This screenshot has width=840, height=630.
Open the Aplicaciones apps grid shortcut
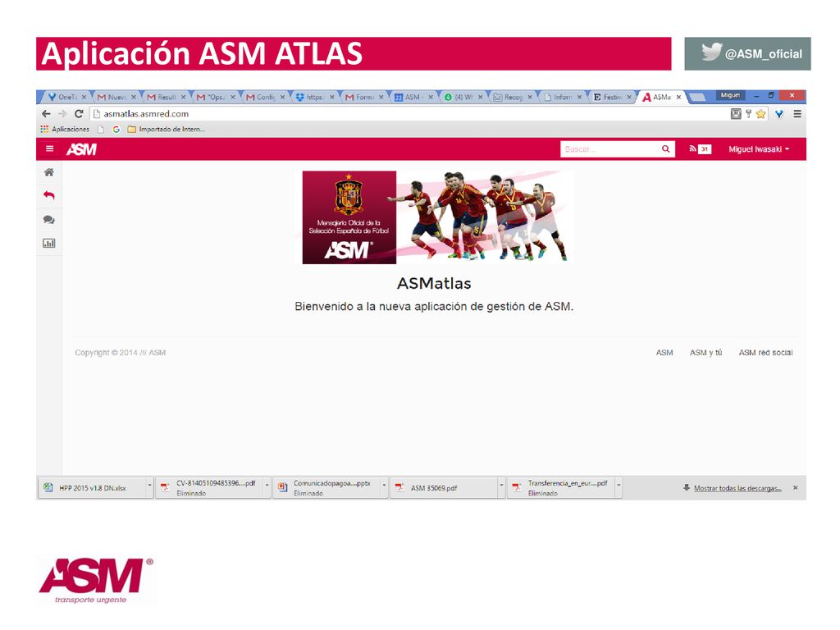(65, 129)
